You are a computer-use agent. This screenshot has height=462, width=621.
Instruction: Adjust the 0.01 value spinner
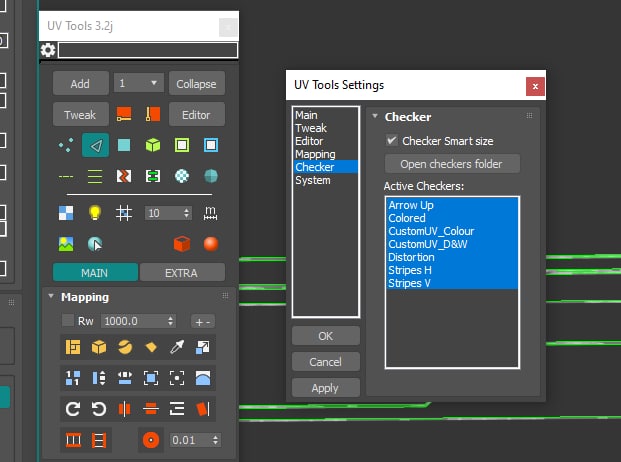(215, 440)
